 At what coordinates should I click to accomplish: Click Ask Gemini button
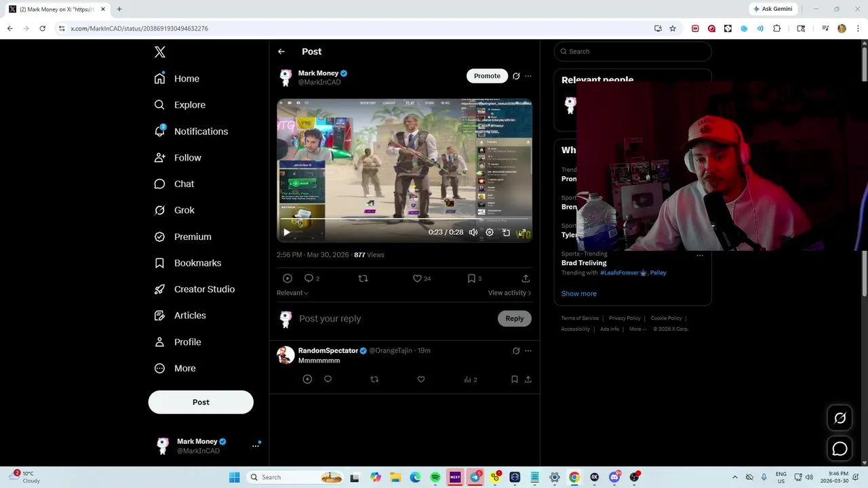772,9
